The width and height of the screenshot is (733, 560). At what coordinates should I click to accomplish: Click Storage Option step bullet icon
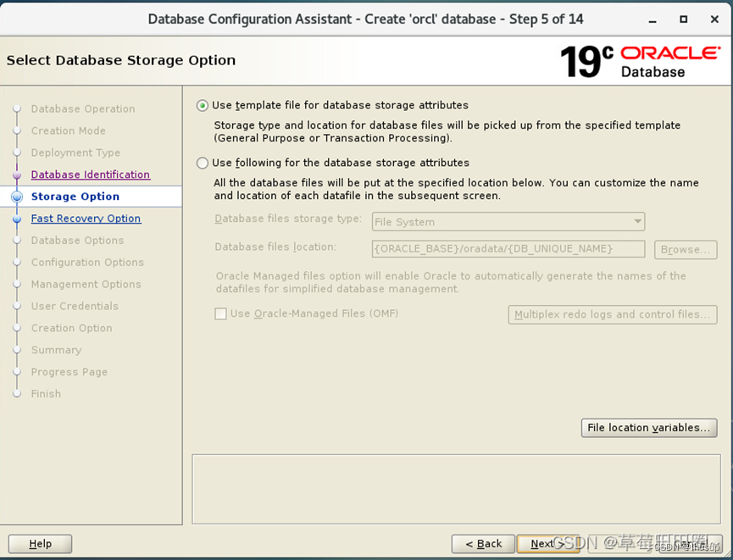tap(17, 197)
